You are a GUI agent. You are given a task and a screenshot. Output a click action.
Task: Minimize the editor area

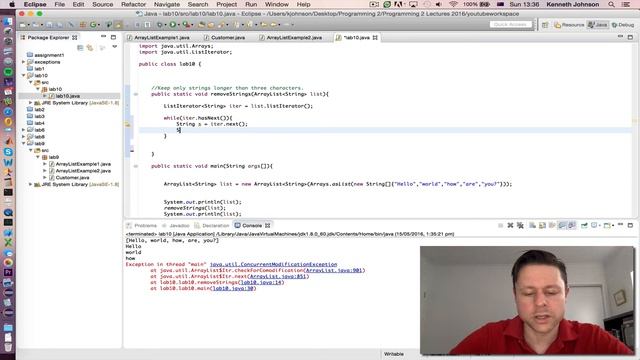620,37
